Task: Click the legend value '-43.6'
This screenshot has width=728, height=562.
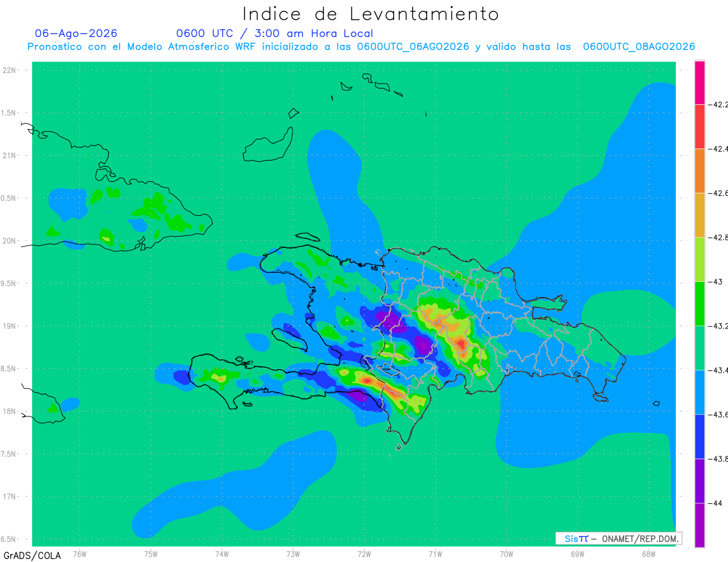Action: (719, 415)
